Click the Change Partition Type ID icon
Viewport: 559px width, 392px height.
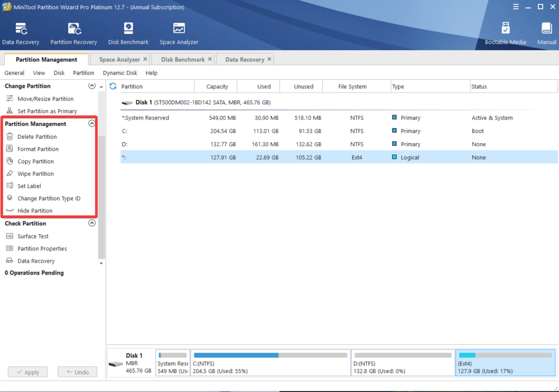10,198
